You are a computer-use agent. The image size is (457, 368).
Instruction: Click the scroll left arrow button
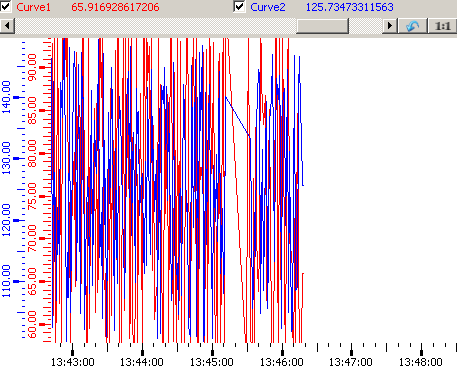7,26
